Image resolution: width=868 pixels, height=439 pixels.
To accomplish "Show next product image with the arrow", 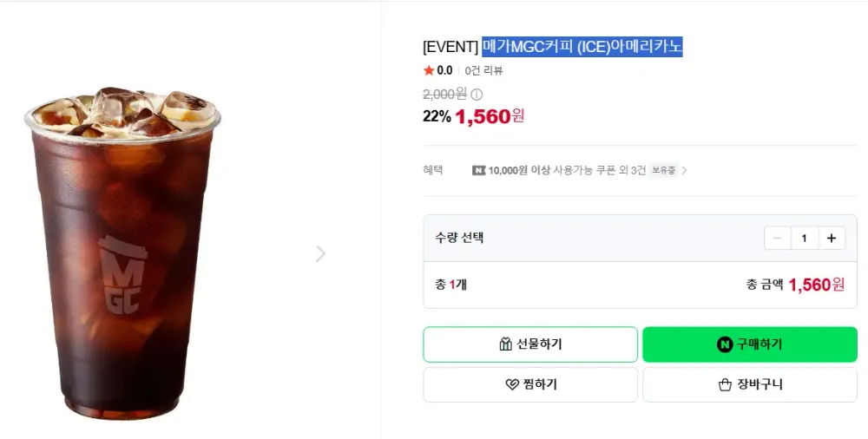I will click(320, 254).
